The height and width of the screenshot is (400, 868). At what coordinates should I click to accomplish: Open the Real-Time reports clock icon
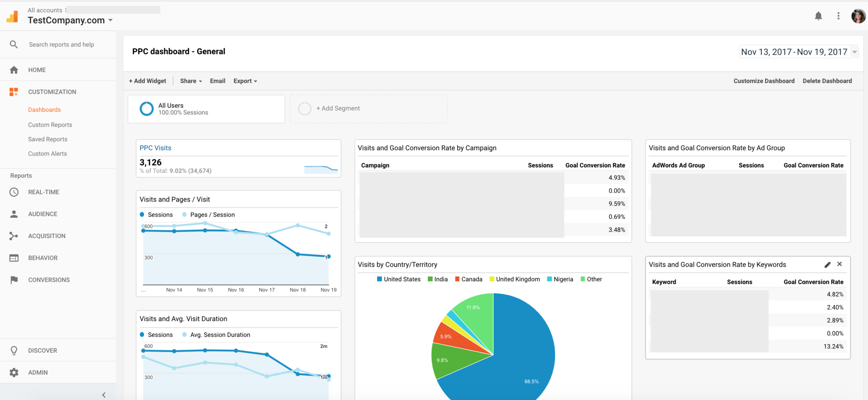tap(13, 192)
